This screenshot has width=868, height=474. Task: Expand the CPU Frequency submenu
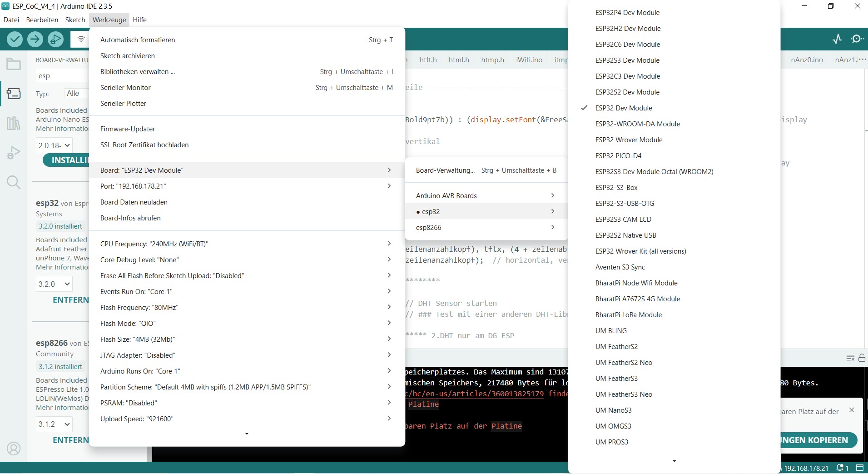tap(247, 244)
